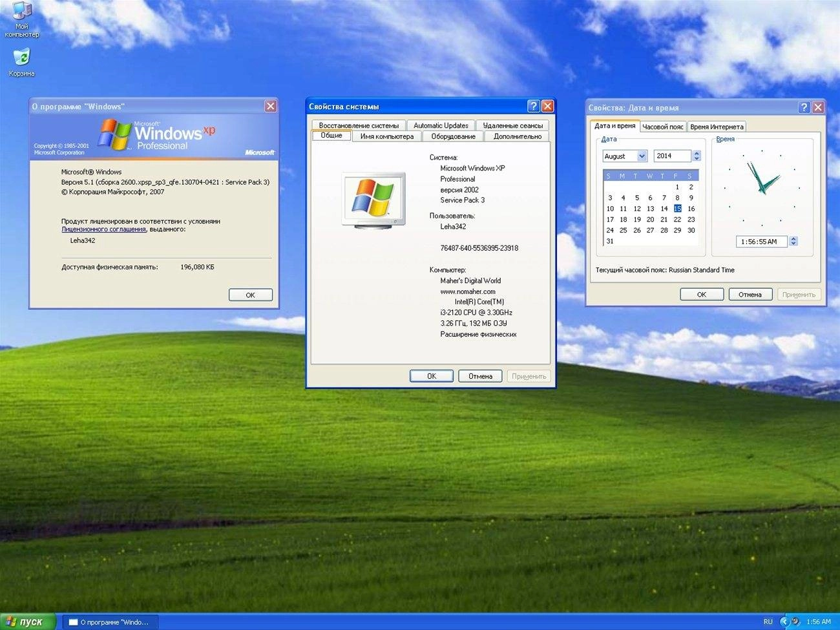Click the www.nomaher.com text
Image resolution: width=840 pixels, height=630 pixels.
point(468,291)
